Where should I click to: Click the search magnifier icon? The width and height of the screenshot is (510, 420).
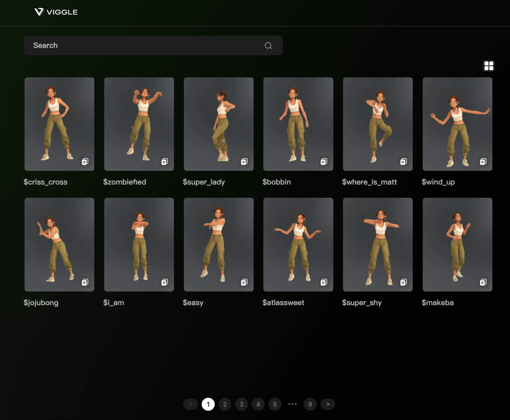pyautogui.click(x=268, y=45)
